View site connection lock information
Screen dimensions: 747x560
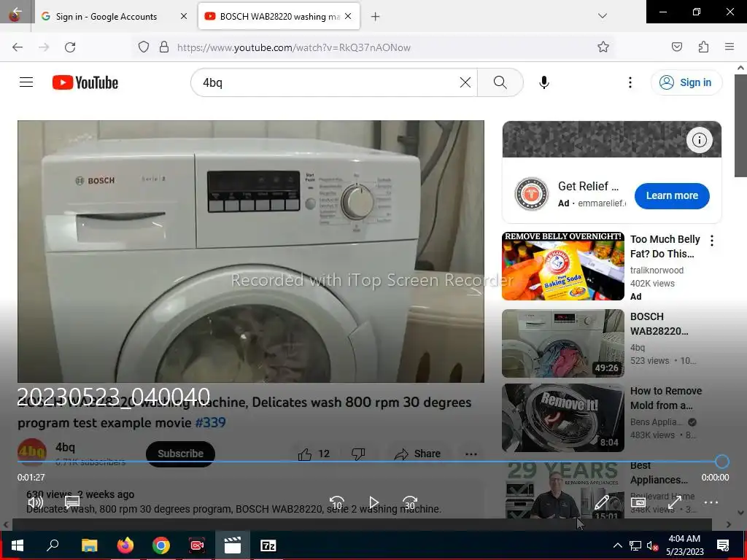pos(164,47)
